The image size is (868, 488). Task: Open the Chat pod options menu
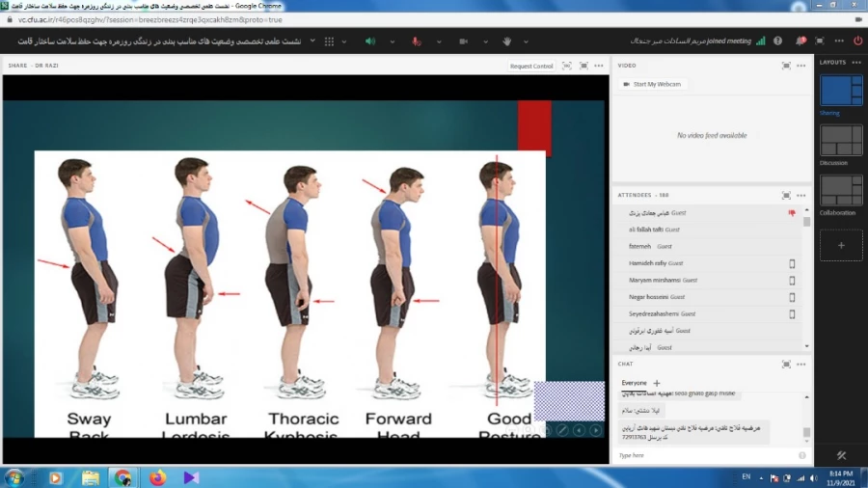point(801,364)
